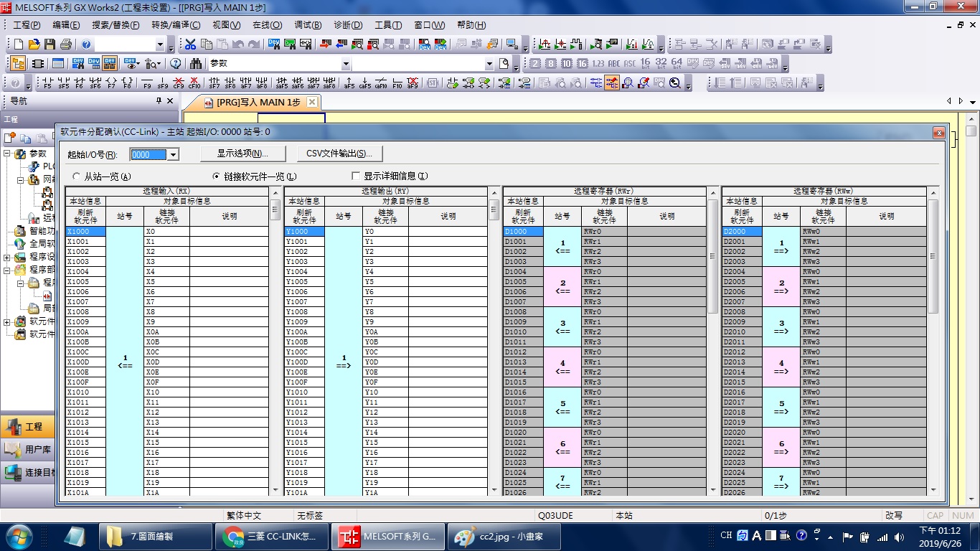Collapse the 参数 tree node
This screenshot has height=551, width=980.
pos(8,154)
